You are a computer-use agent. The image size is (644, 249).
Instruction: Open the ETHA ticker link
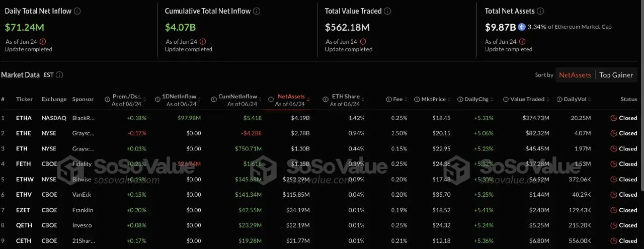click(x=24, y=118)
